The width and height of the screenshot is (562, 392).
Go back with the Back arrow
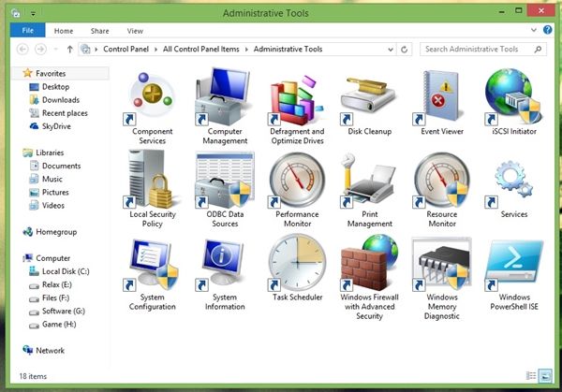22,49
